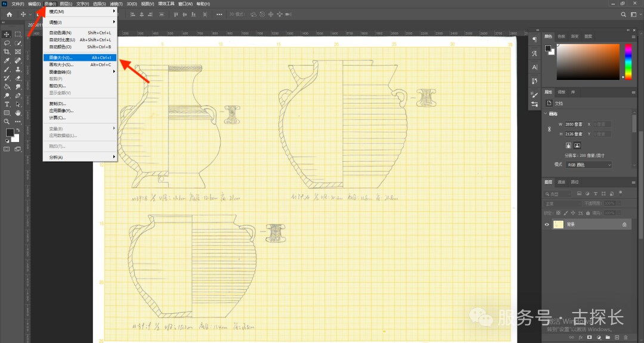
Task: Select the Eyedropper tool
Action: click(7, 60)
